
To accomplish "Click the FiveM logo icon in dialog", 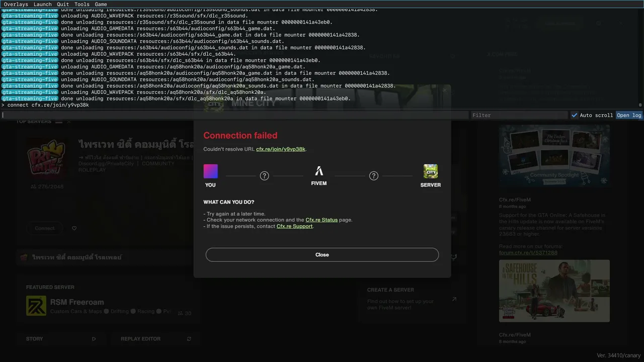I will pos(319,171).
